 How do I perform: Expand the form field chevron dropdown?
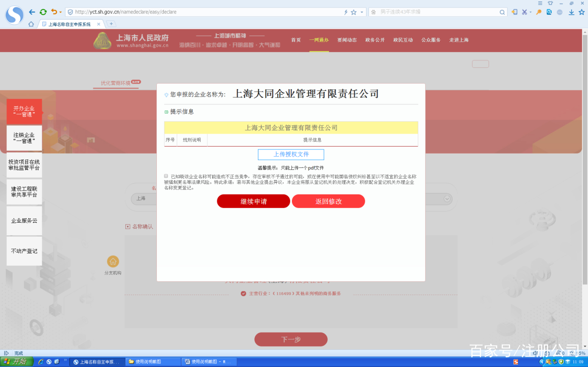[x=446, y=199]
